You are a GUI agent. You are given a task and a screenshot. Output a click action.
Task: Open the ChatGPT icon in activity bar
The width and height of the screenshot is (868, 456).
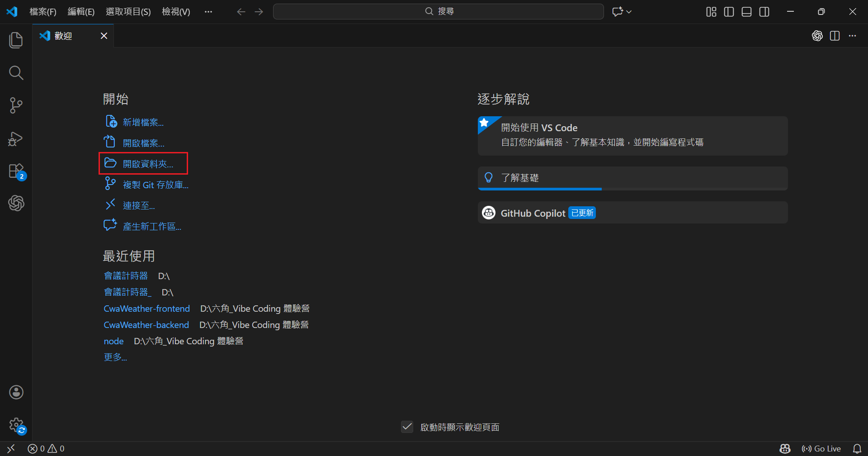16,203
